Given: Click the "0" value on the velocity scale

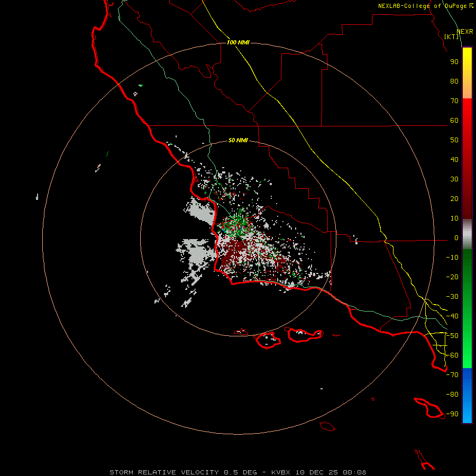Looking at the screenshot, I should click(x=456, y=238).
